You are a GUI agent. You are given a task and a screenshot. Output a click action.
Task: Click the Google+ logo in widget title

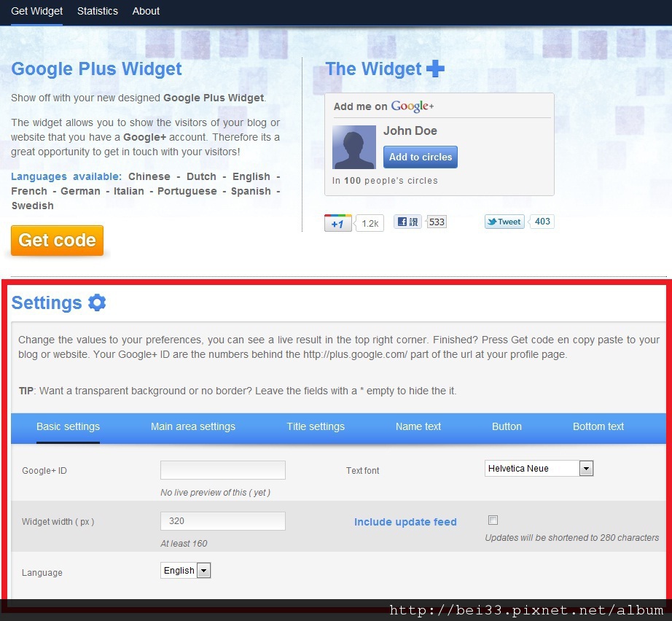413,106
